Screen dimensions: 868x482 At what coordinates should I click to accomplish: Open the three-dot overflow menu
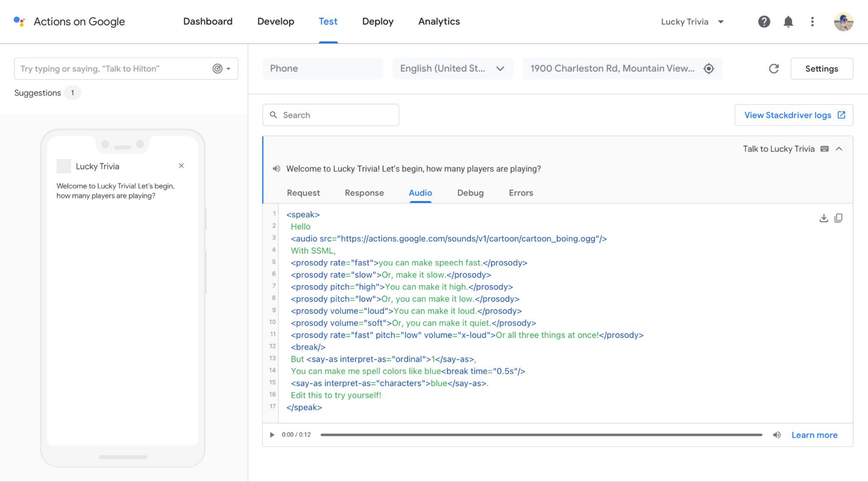[812, 22]
